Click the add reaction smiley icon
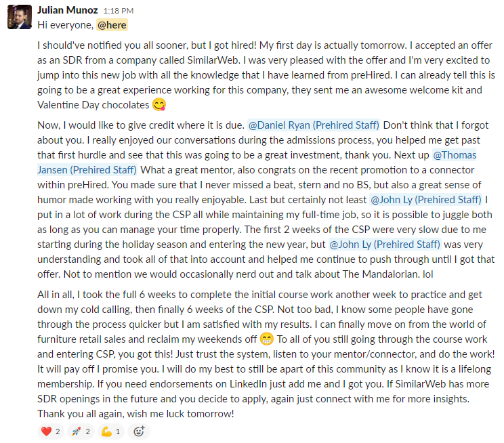 (140, 431)
